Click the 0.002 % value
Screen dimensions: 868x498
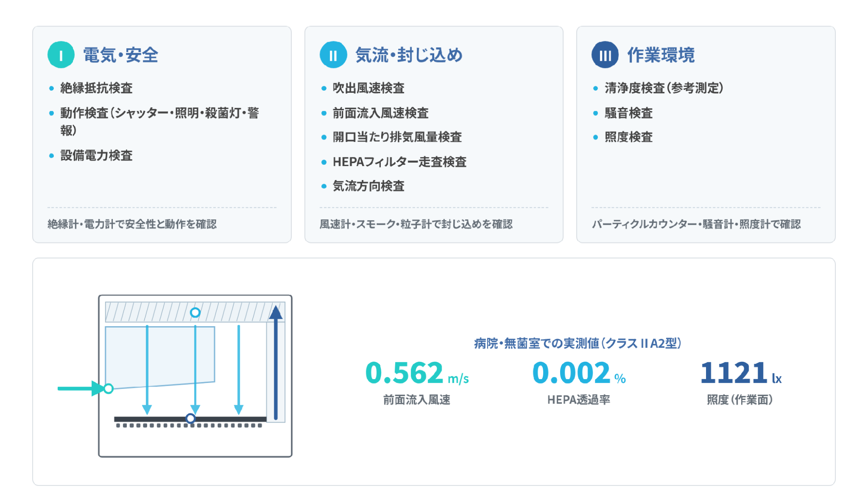point(579,373)
